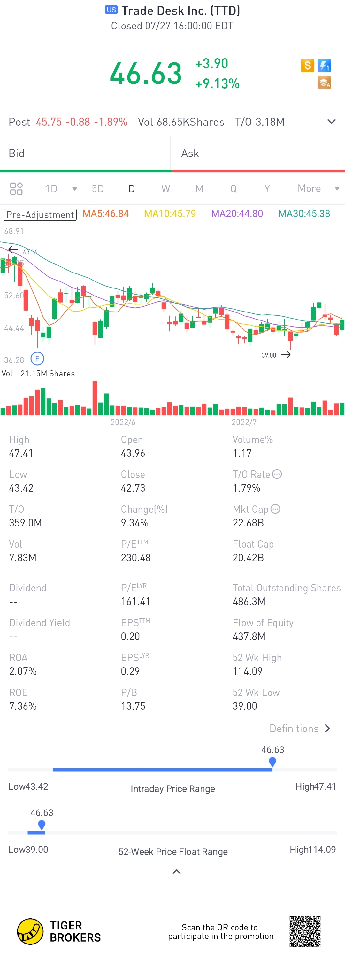Tap the Flow of Equity 437.8M
345x980 pixels.
[249, 636]
